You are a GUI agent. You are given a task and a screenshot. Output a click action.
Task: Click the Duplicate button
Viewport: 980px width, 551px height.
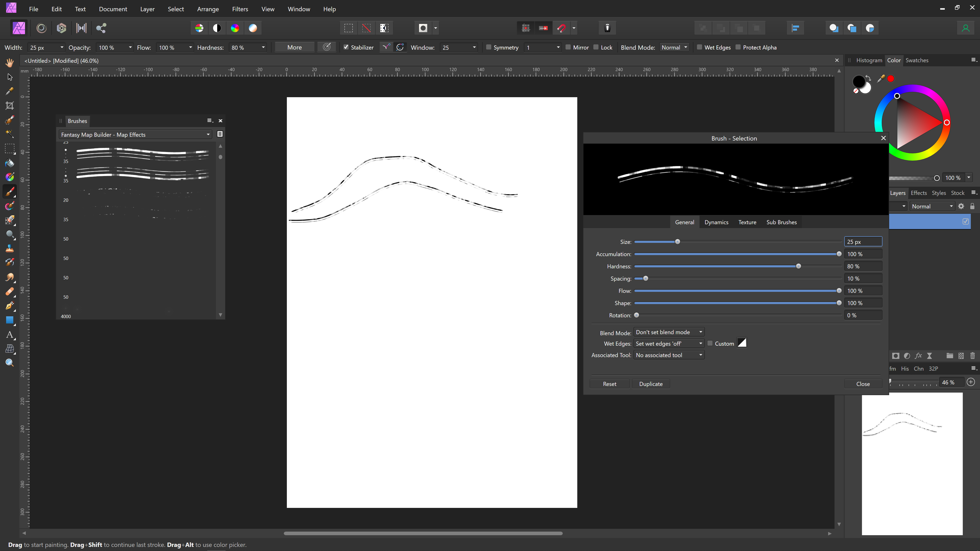coord(650,383)
